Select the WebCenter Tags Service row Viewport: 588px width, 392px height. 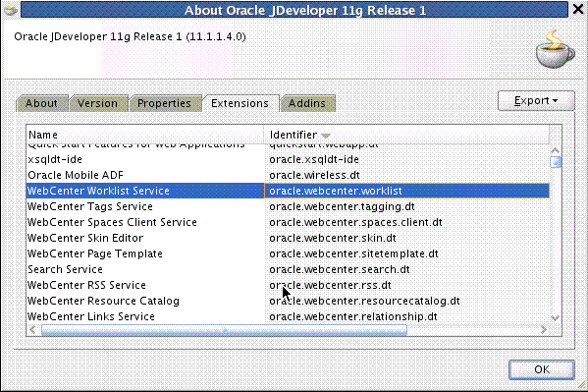tap(288, 206)
